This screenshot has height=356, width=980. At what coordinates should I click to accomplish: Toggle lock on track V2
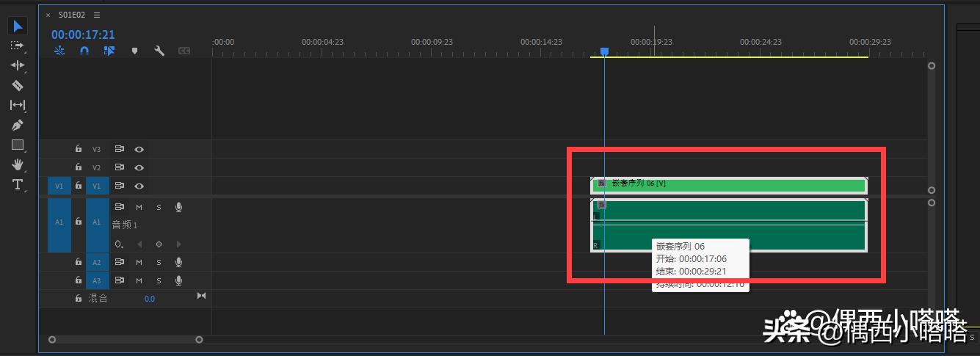(x=79, y=167)
